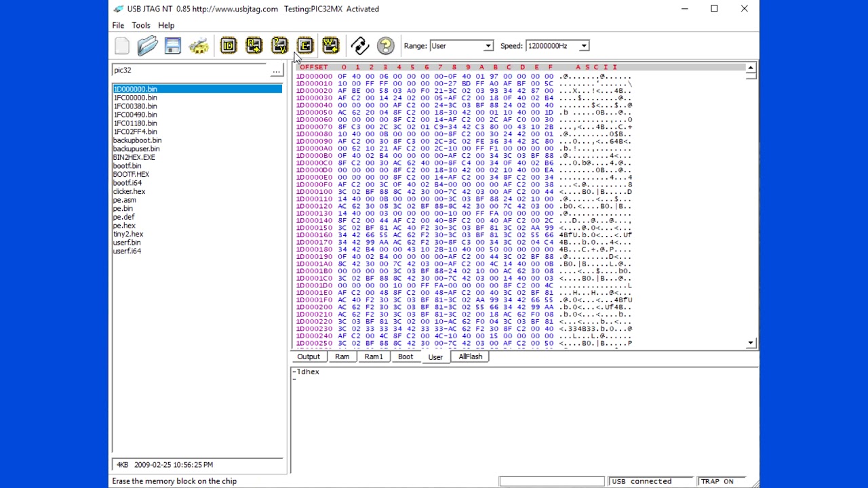Open the Help menu
This screenshot has width=868, height=488.
[x=166, y=26]
